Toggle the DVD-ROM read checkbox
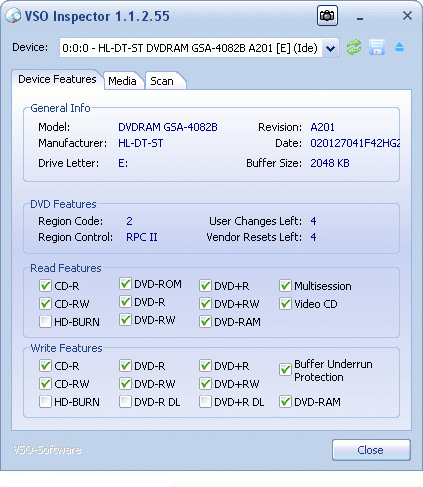 125,284
